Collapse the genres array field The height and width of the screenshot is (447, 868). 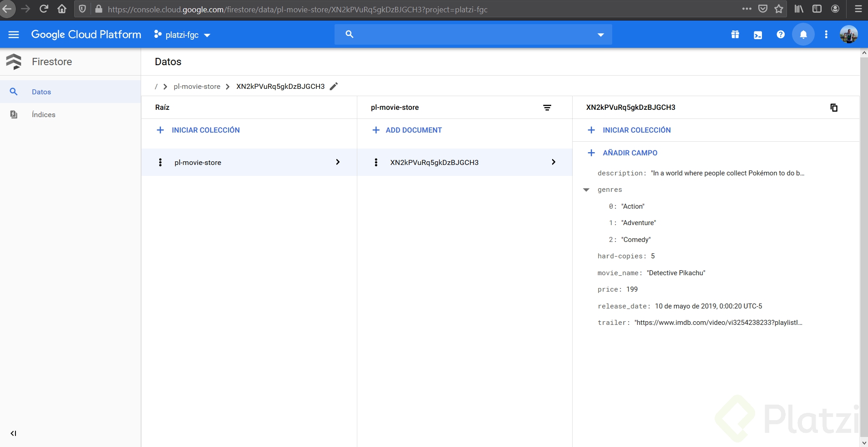point(586,190)
